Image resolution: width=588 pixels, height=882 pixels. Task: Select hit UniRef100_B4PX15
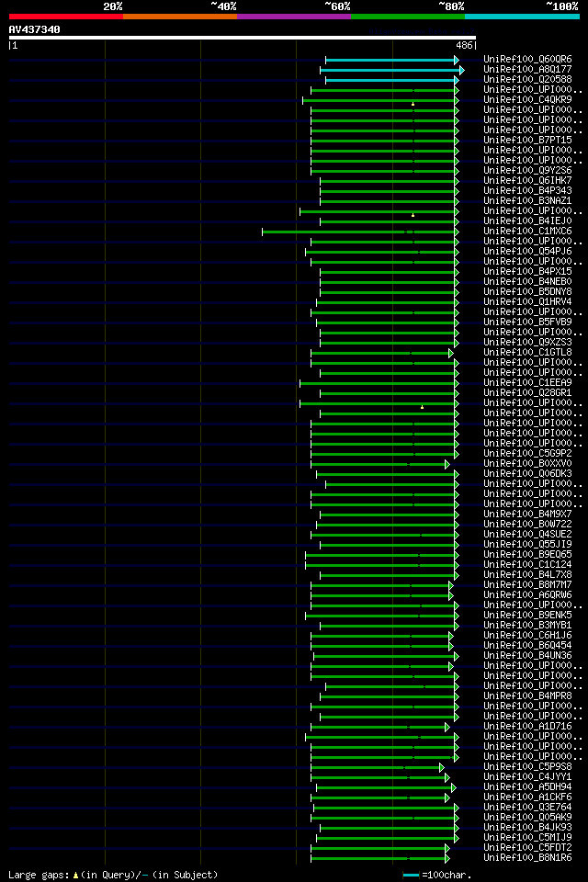(x=527, y=272)
